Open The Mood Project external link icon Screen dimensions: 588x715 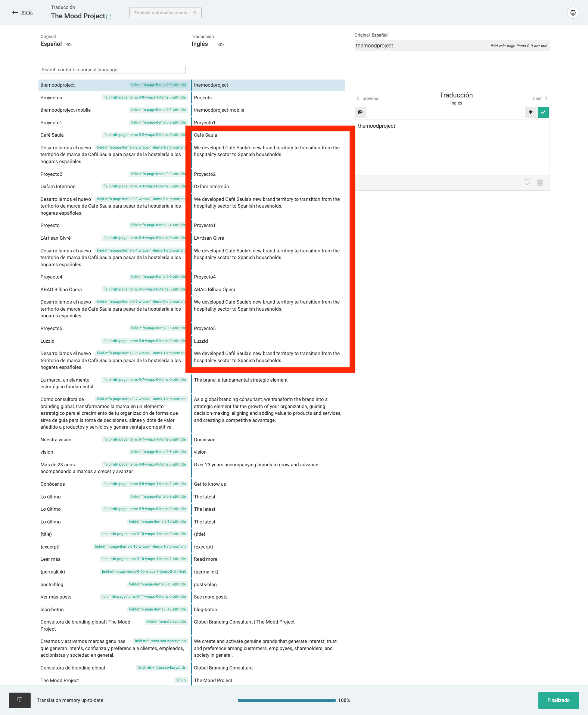(109, 17)
